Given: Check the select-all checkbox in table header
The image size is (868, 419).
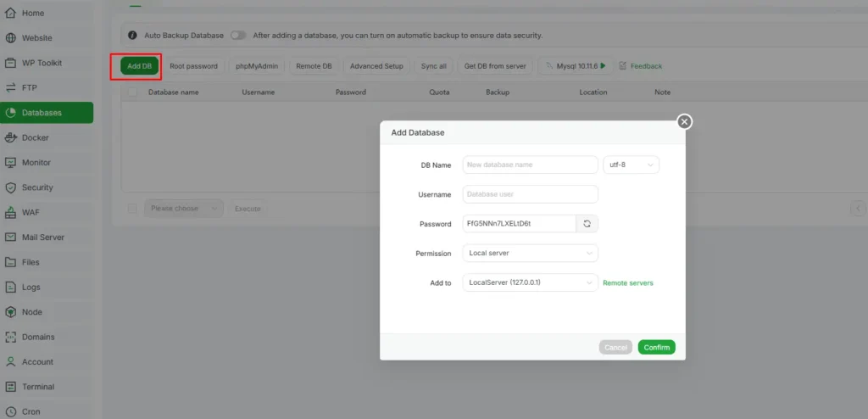Looking at the screenshot, I should tap(132, 92).
